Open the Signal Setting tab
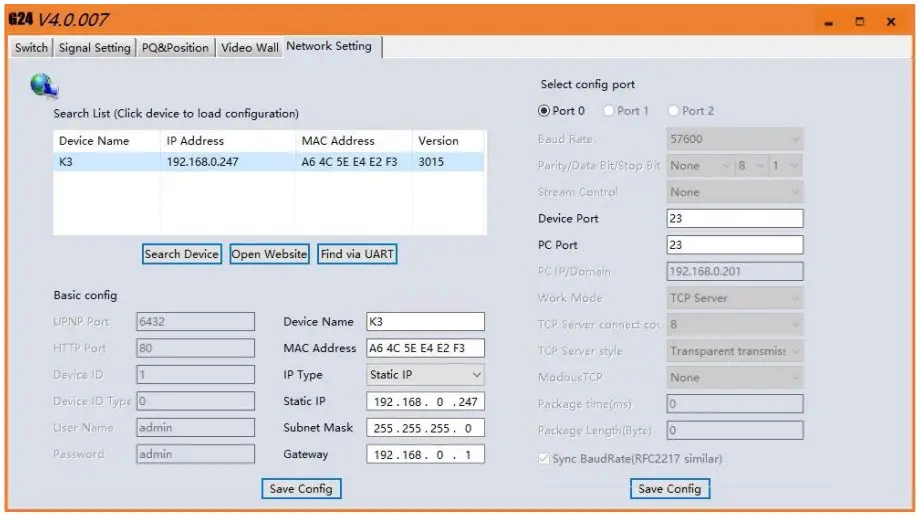The height and width of the screenshot is (520, 923). (95, 48)
